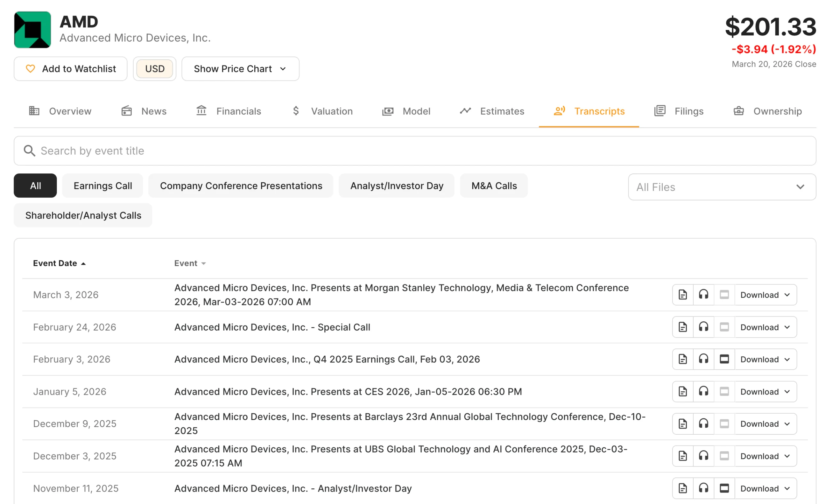Open transcript document for Morgan Stanley conference
This screenshot has width=818, height=504.
(682, 295)
